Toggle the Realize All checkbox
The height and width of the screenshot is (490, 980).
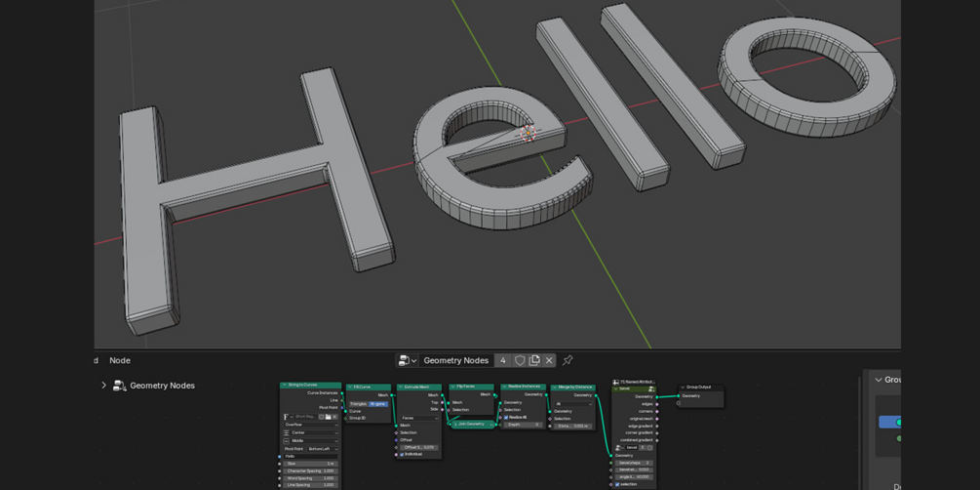(506, 418)
